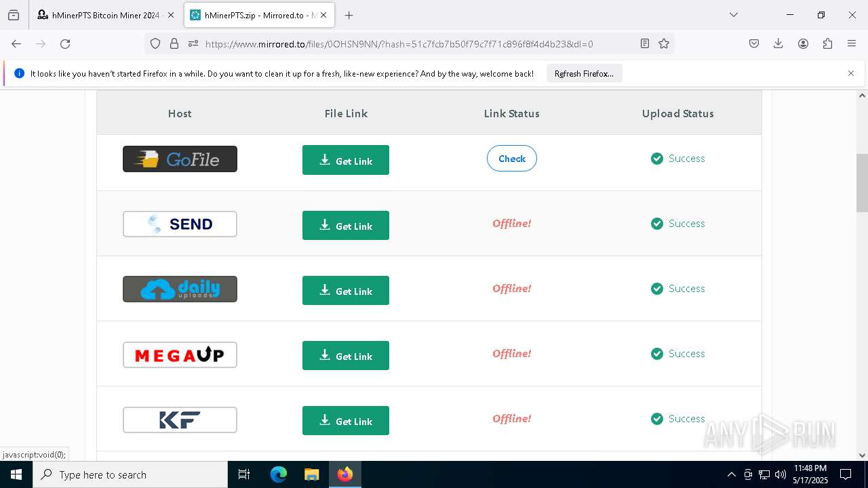Click the GoFile host logo

tap(180, 159)
